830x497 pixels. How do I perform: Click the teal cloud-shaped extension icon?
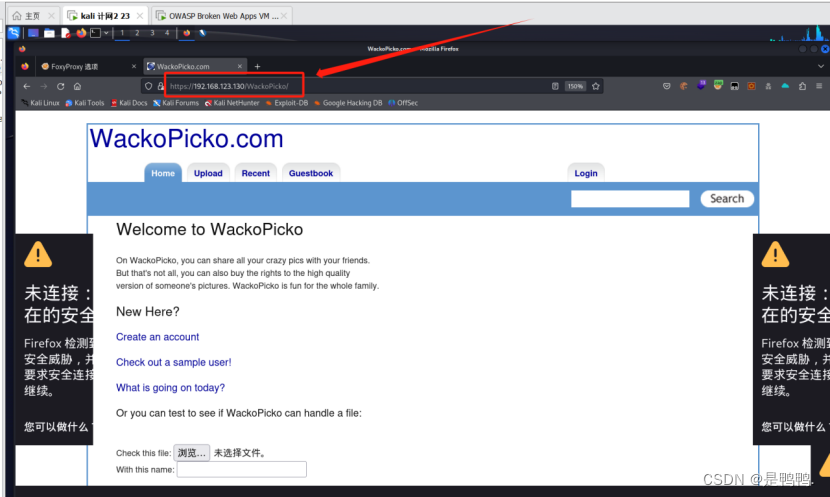point(785,86)
